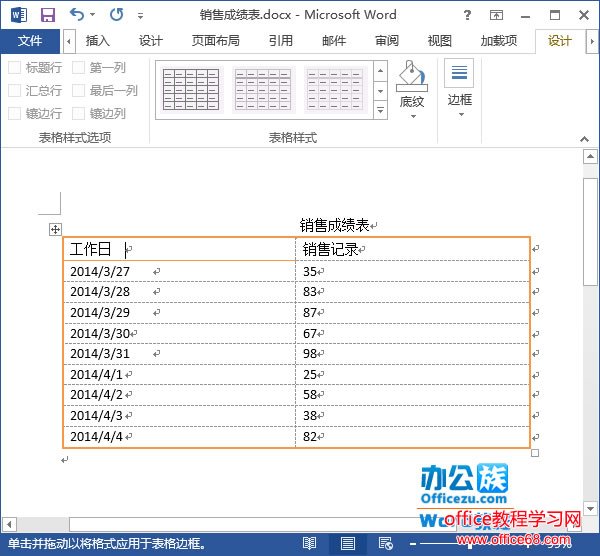This screenshot has width=600, height=556.
Task: Click the sales value 98 cell
Action: coord(413,354)
